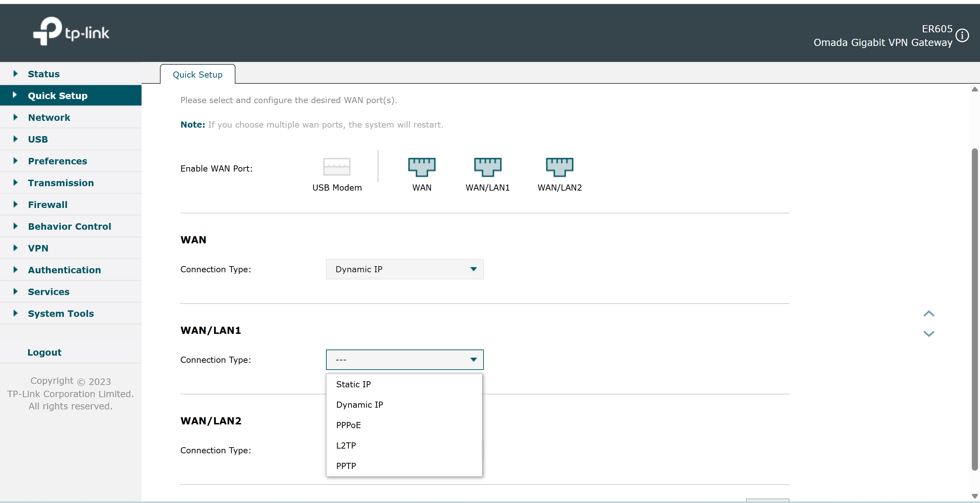980x503 pixels.
Task: Click the System Tools expand arrow icon
Action: click(x=15, y=313)
